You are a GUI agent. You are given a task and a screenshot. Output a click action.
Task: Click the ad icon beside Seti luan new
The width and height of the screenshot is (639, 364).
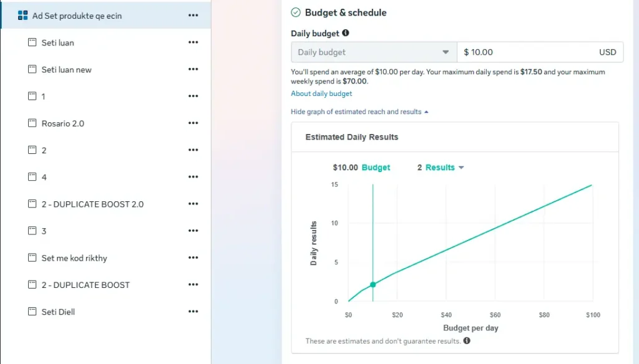click(x=32, y=69)
